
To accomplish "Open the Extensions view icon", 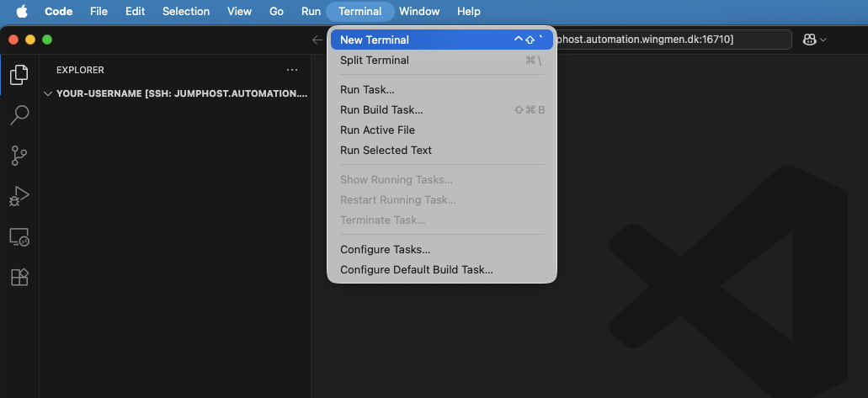I will [19, 277].
